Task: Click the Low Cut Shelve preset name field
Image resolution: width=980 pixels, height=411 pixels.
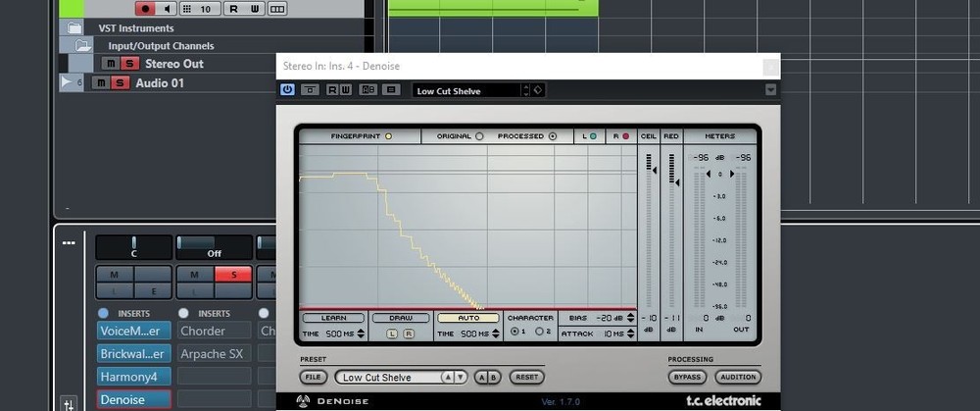Action: 389,378
